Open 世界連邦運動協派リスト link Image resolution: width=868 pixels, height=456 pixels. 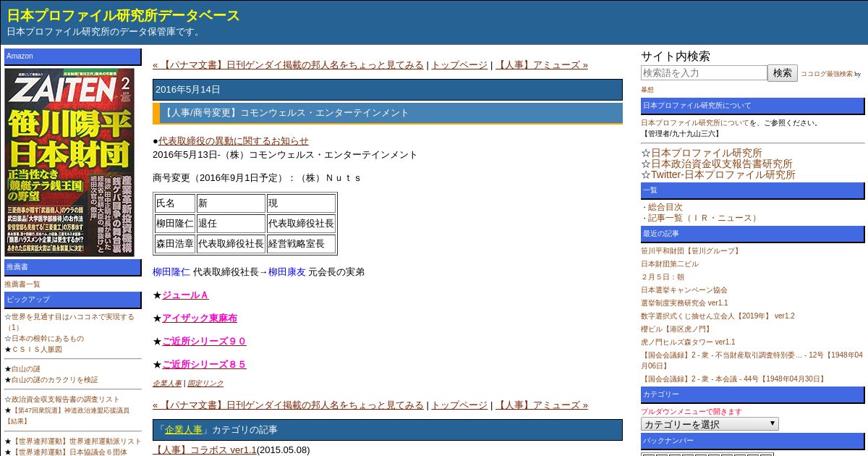click(77, 441)
